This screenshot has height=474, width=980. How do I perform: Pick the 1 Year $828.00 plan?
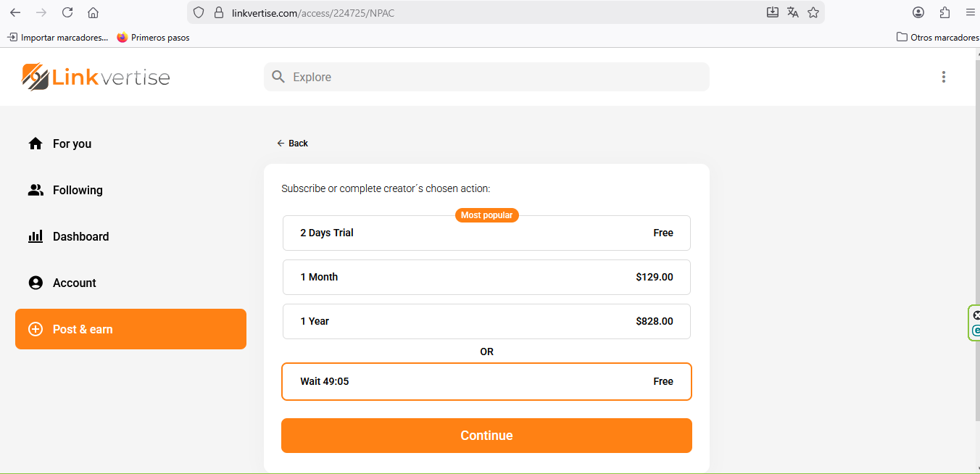pos(486,321)
